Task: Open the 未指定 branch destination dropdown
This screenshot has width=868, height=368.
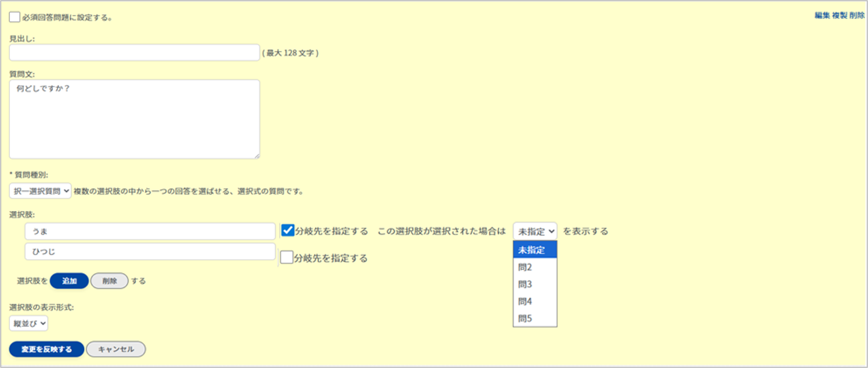Action: pyautogui.click(x=534, y=230)
